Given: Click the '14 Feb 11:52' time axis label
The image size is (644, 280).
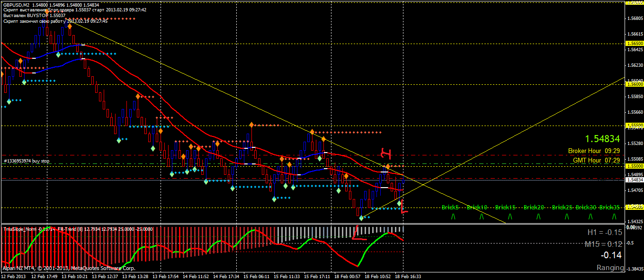Looking at the screenshot, I should click(195, 276).
